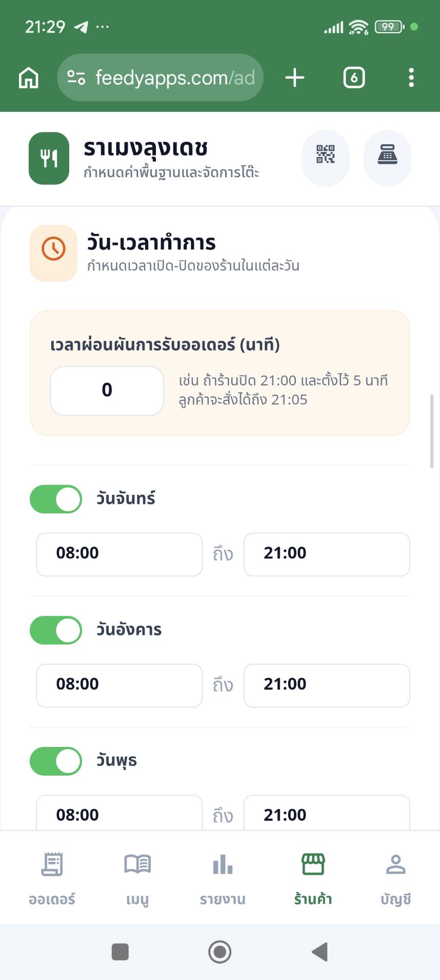This screenshot has width=440, height=980.
Task: Go to the รายงาน (Reports) tab
Action: point(223,876)
